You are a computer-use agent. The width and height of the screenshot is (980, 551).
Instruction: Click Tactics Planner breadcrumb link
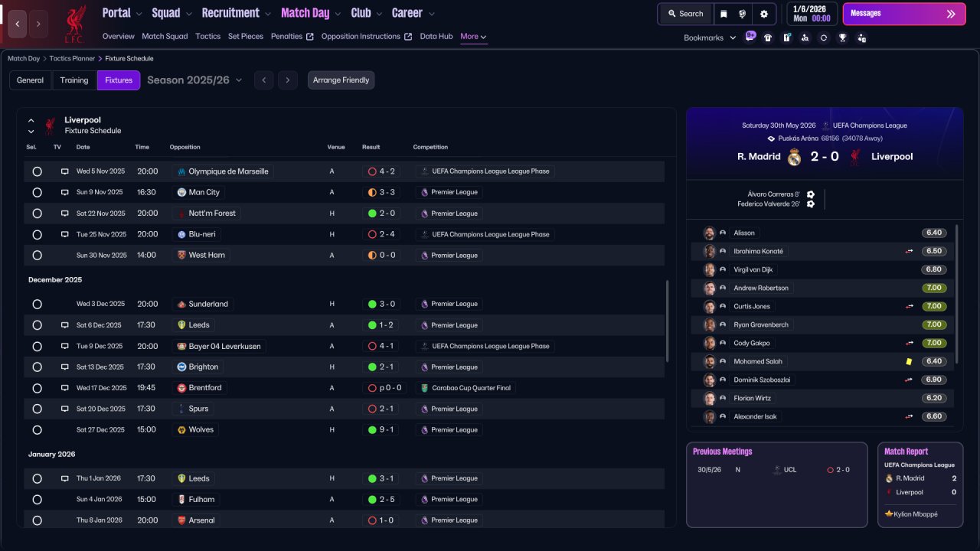72,58
